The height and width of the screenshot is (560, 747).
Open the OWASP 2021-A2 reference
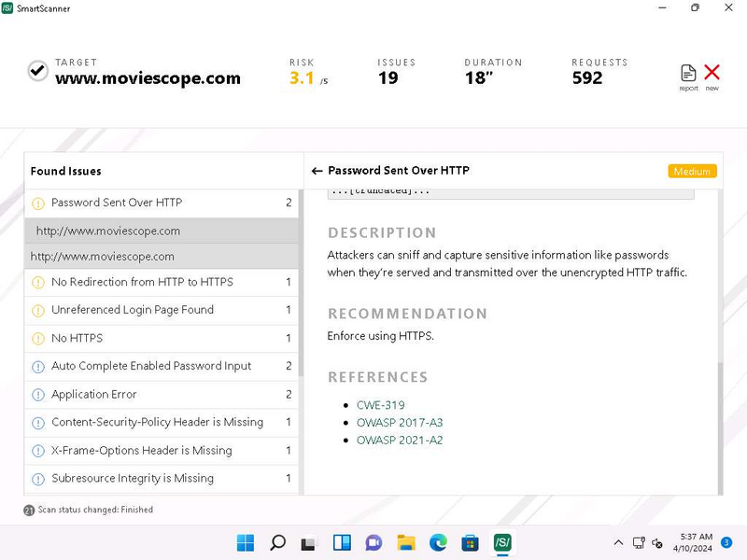click(x=400, y=441)
